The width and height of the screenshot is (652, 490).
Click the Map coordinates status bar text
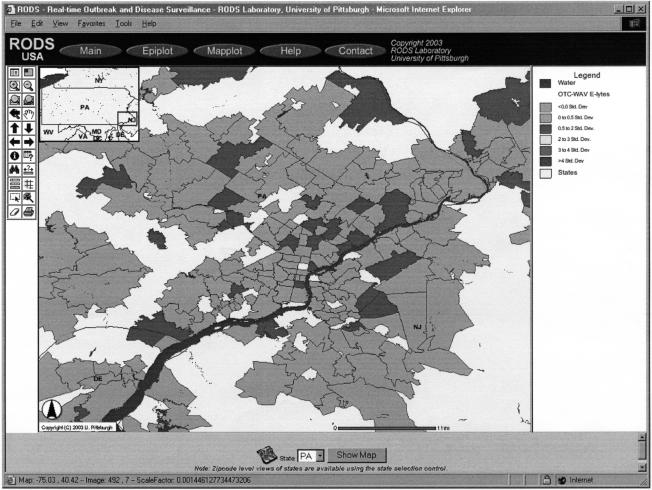(134, 480)
